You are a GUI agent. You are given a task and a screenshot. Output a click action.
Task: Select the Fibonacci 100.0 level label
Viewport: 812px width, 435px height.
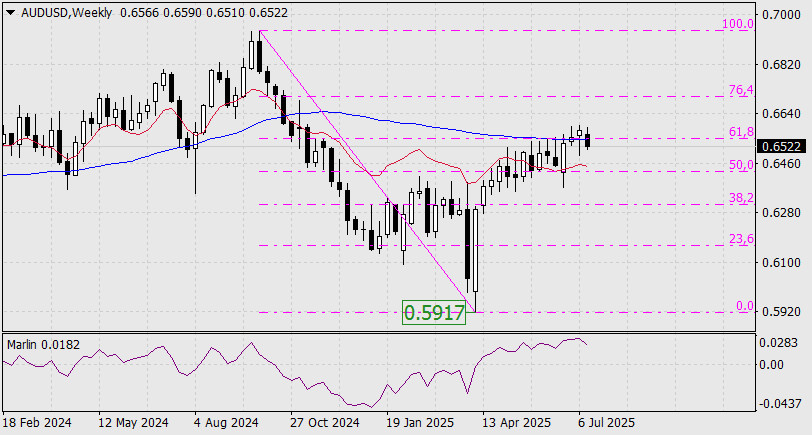pos(738,24)
